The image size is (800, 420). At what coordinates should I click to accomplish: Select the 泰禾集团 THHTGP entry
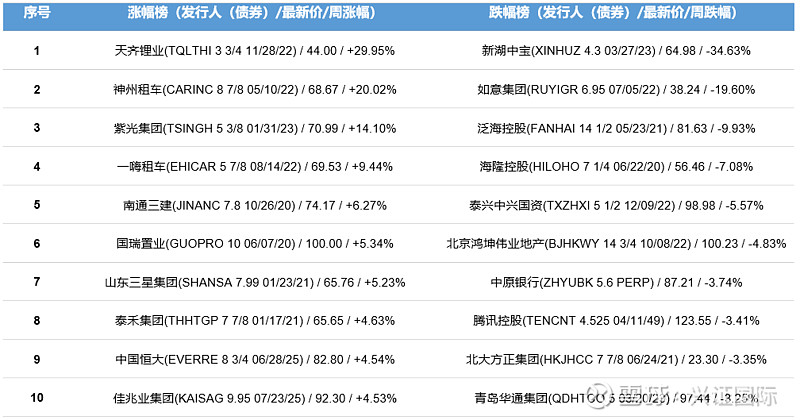[x=255, y=321]
